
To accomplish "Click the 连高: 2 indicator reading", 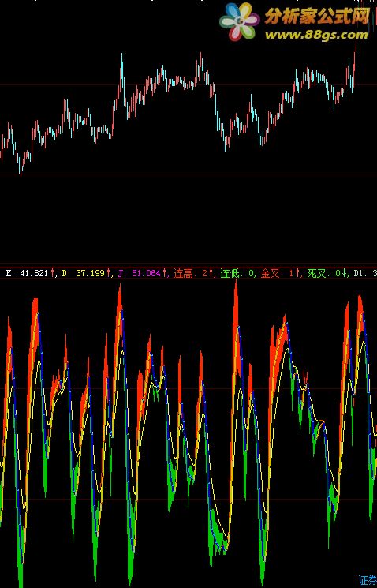I will (x=193, y=273).
